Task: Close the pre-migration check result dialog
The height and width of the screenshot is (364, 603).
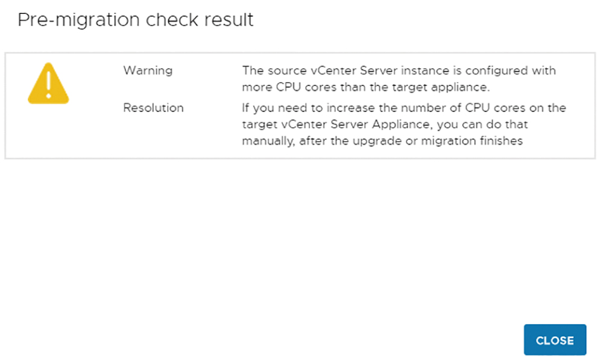Action: 555,340
